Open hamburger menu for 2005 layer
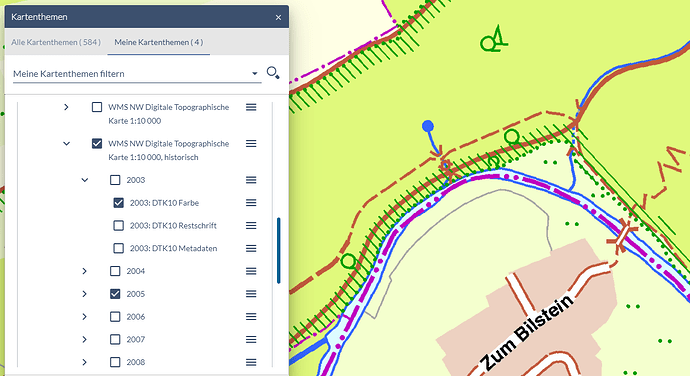 click(251, 294)
